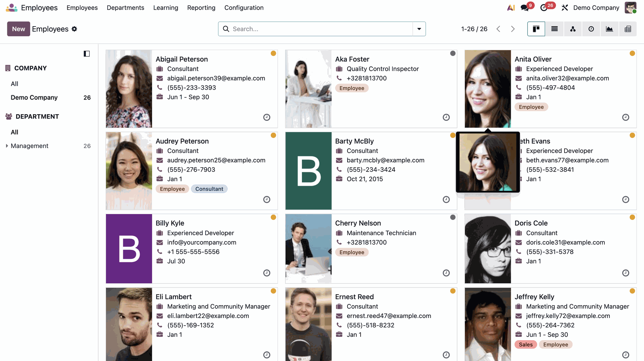The width and height of the screenshot is (644, 361).
Task: Switch to Kanban view
Action: (536, 29)
